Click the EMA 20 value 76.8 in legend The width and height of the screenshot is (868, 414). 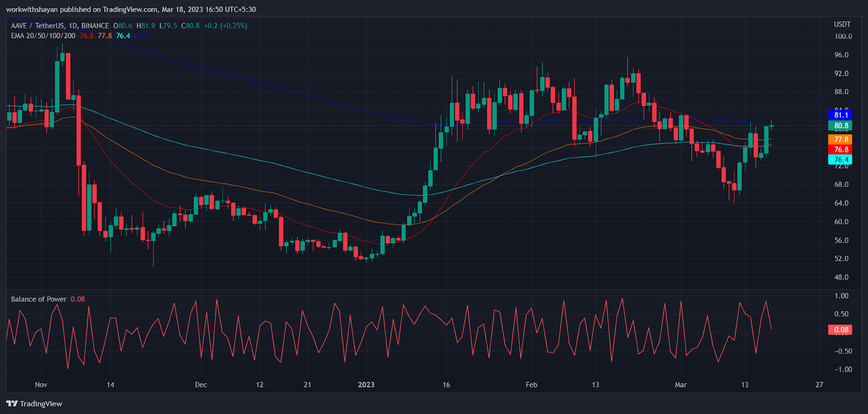87,36
